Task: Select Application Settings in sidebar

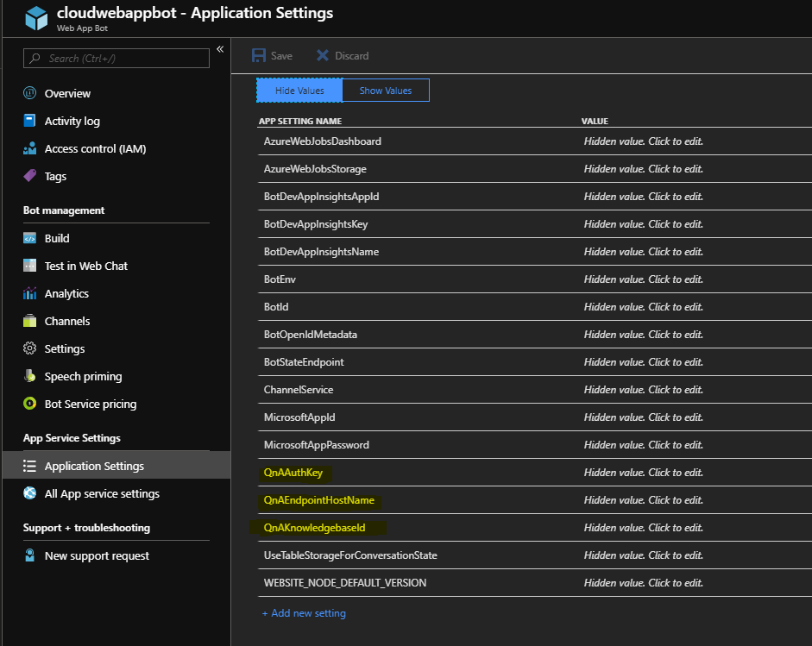Action: click(116, 466)
